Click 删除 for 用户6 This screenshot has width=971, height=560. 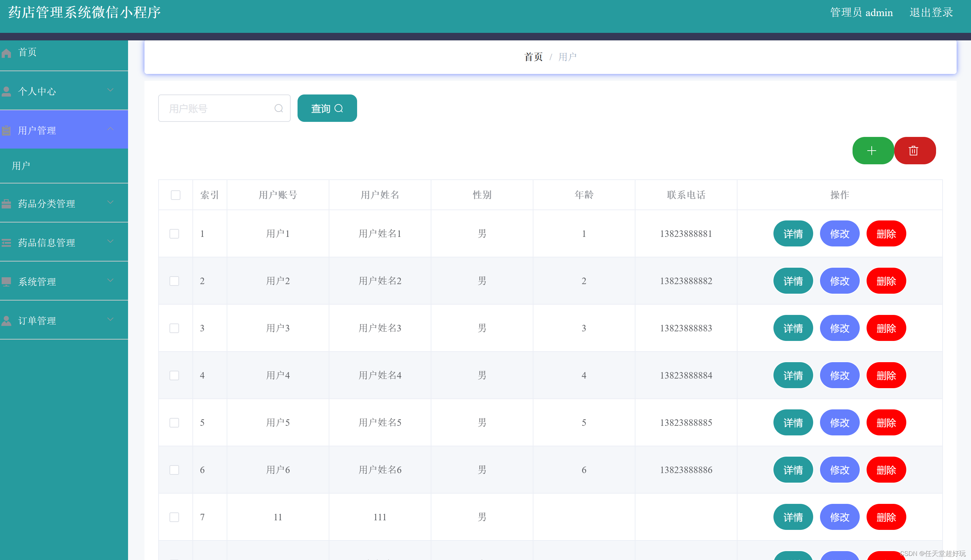click(x=886, y=470)
